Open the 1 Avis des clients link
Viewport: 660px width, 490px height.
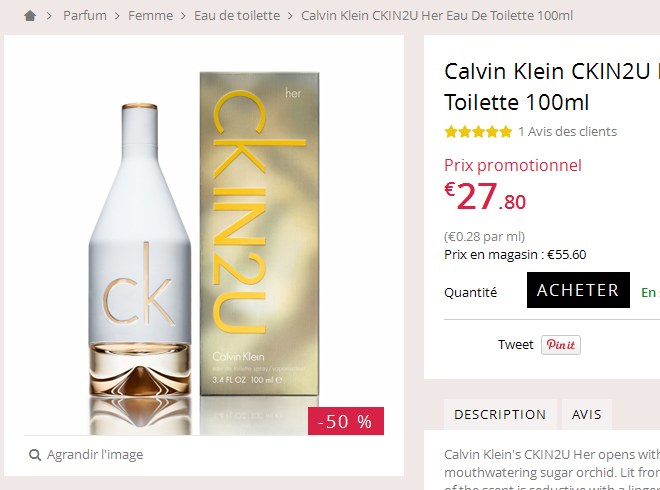[567, 132]
